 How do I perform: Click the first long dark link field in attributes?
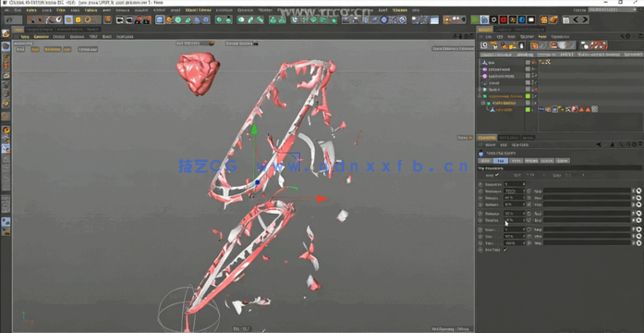tap(587, 191)
